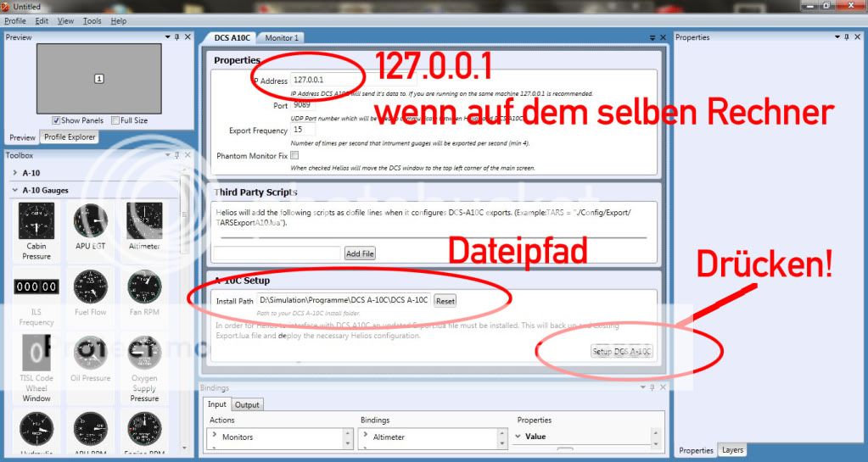Close the Bindings panel
The image size is (868, 462).
tap(663, 387)
